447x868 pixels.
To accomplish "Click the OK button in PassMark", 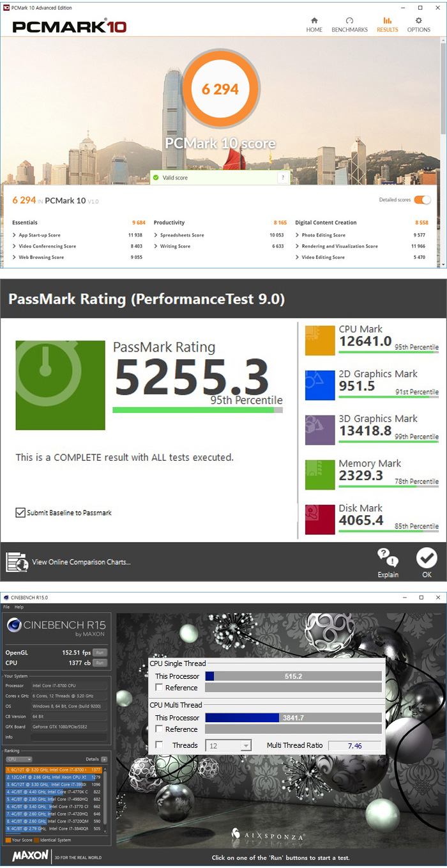I will 427,562.
